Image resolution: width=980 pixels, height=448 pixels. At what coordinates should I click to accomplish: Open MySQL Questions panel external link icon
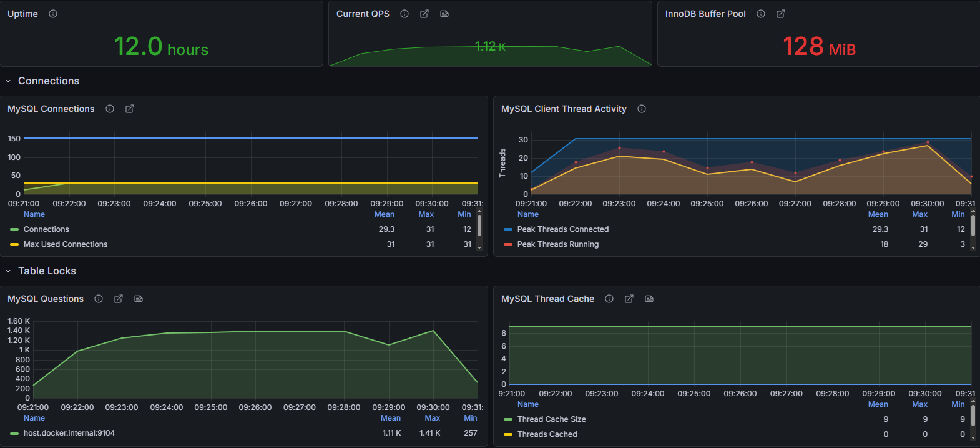[119, 299]
